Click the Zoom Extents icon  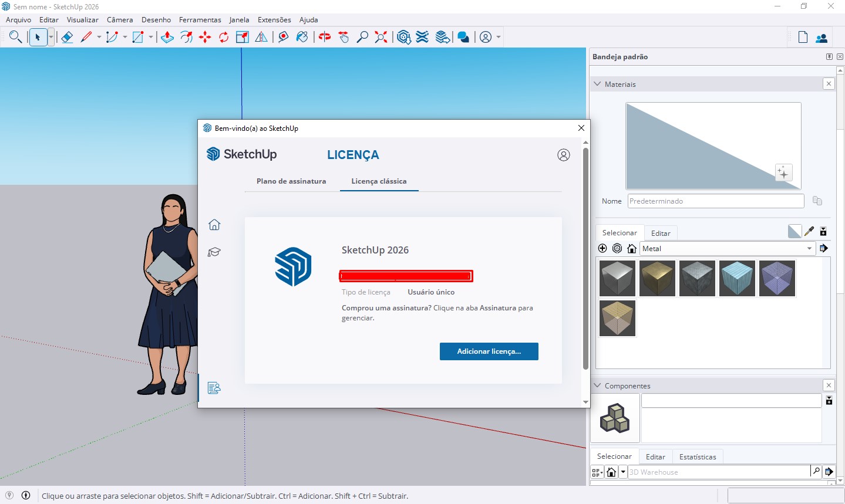[381, 36]
